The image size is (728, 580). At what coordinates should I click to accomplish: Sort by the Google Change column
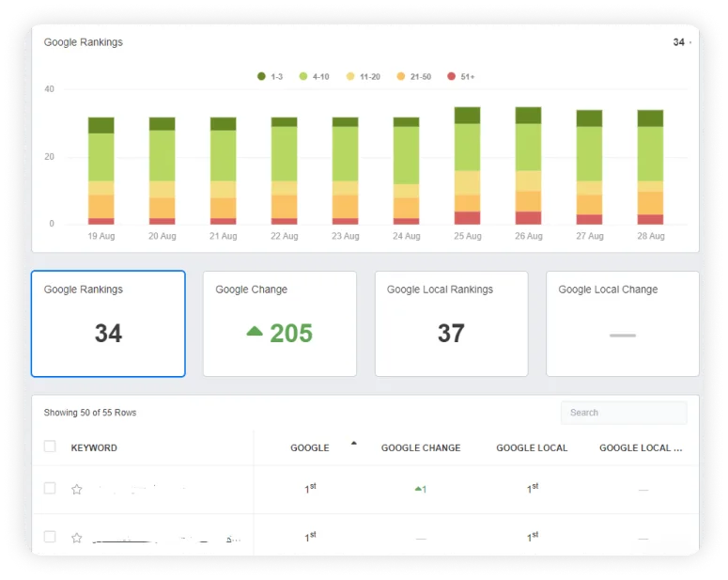420,447
